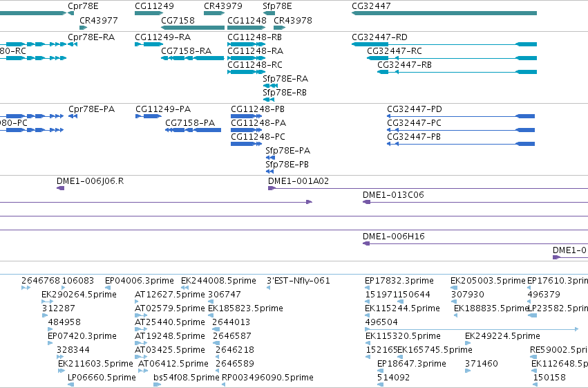Viewport: 588px width, 388px height.
Task: Click the AT02579.5prime EST
Action: (141, 315)
